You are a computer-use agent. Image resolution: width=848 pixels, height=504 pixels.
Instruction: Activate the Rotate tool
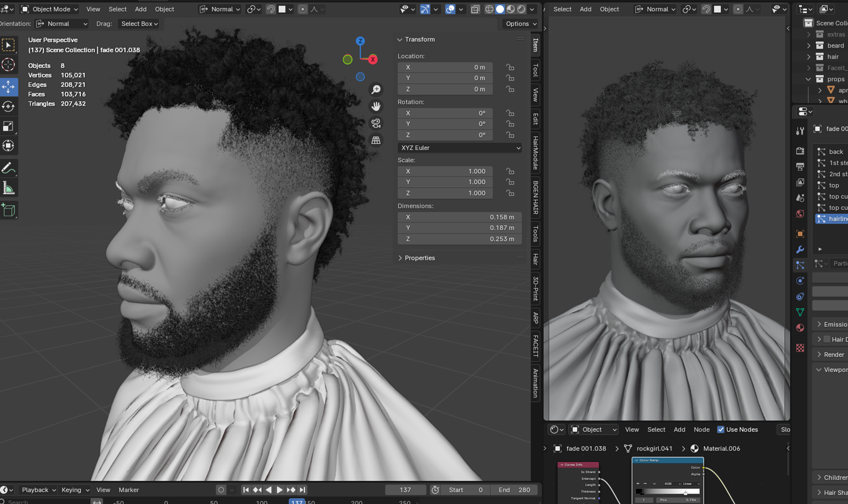[x=8, y=106]
